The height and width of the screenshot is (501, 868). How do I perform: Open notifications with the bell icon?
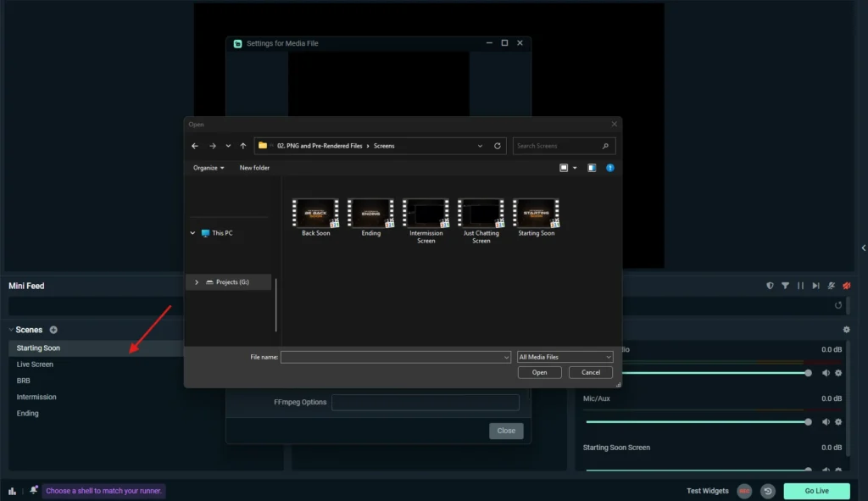33,490
